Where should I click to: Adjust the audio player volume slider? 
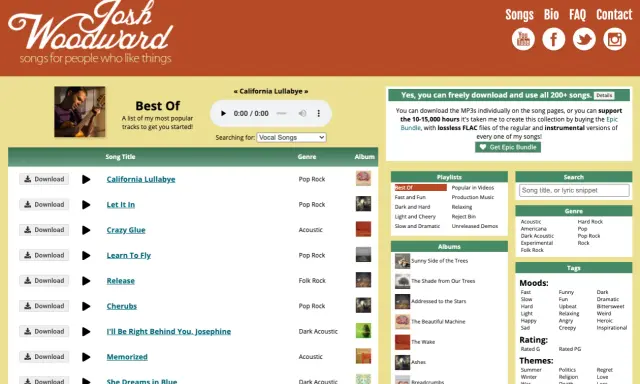tap(282, 113)
